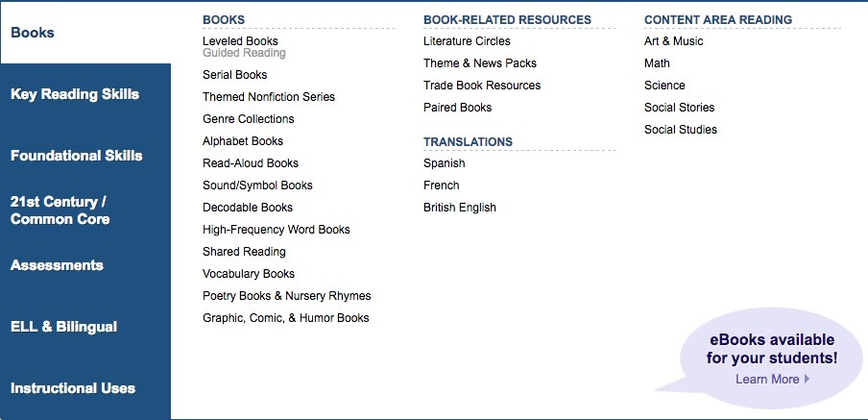Image resolution: width=868 pixels, height=420 pixels.
Task: Select the Books tab
Action: [x=33, y=33]
